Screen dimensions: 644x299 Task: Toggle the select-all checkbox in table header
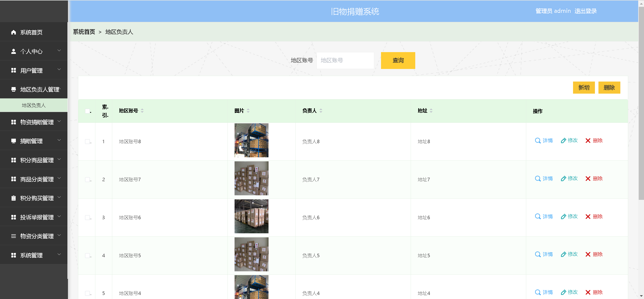point(87,111)
